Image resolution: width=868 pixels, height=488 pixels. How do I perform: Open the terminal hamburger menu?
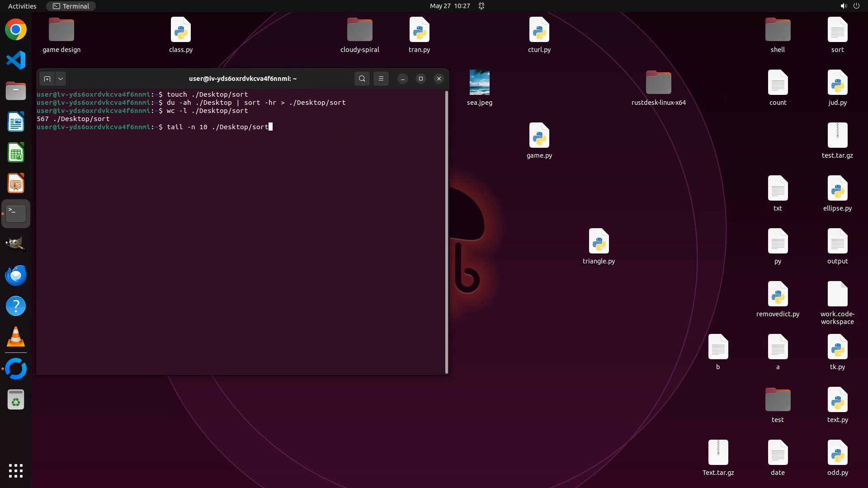click(381, 79)
